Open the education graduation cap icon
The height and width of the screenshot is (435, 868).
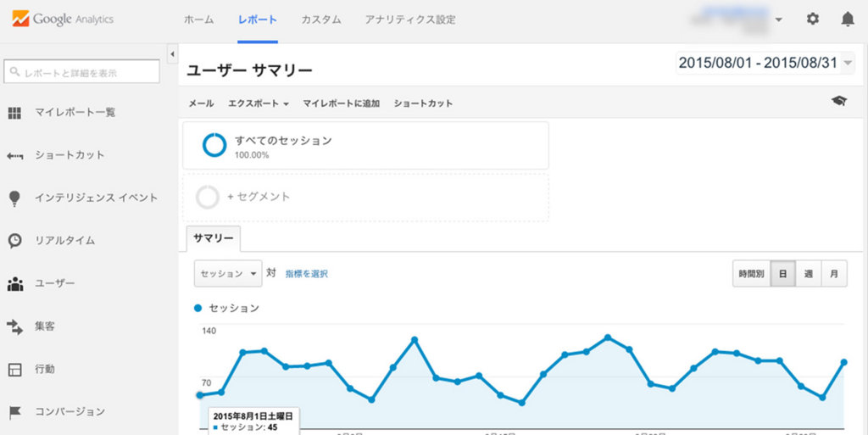(x=839, y=101)
